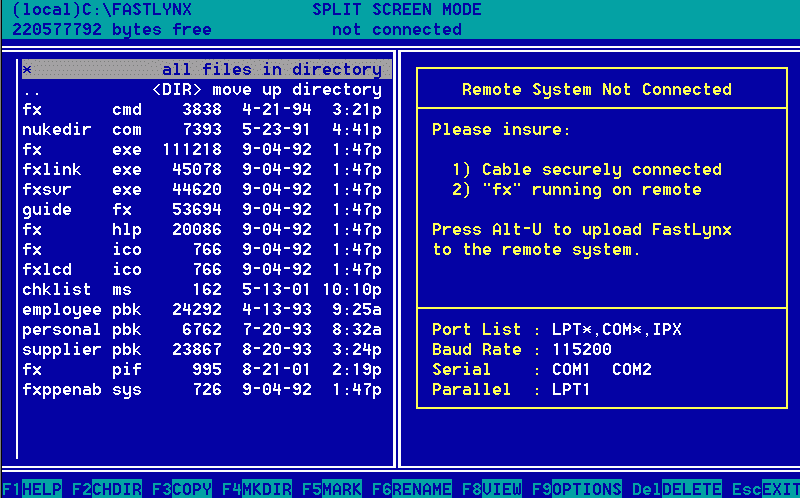Click F6 RENAME at the bottom

(411, 489)
